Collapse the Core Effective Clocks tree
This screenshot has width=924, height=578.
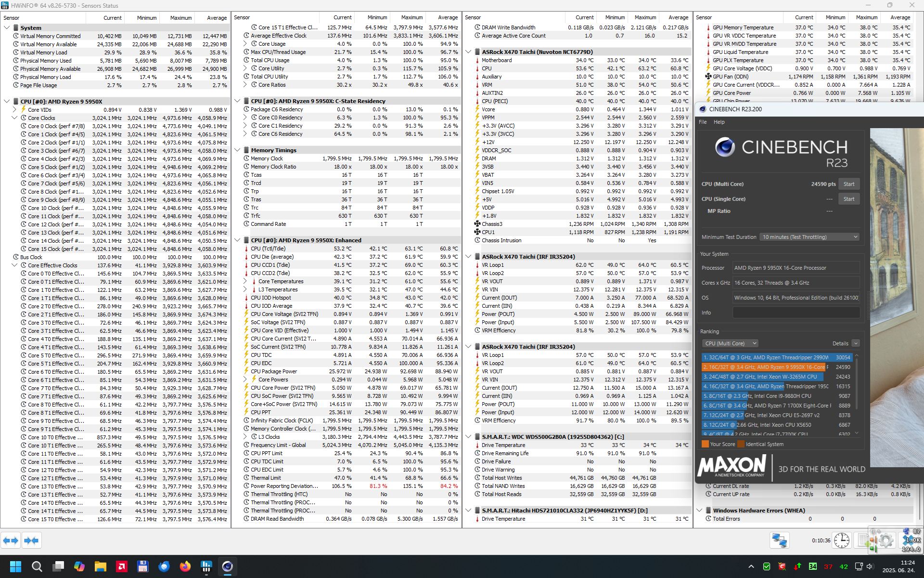pyautogui.click(x=14, y=265)
